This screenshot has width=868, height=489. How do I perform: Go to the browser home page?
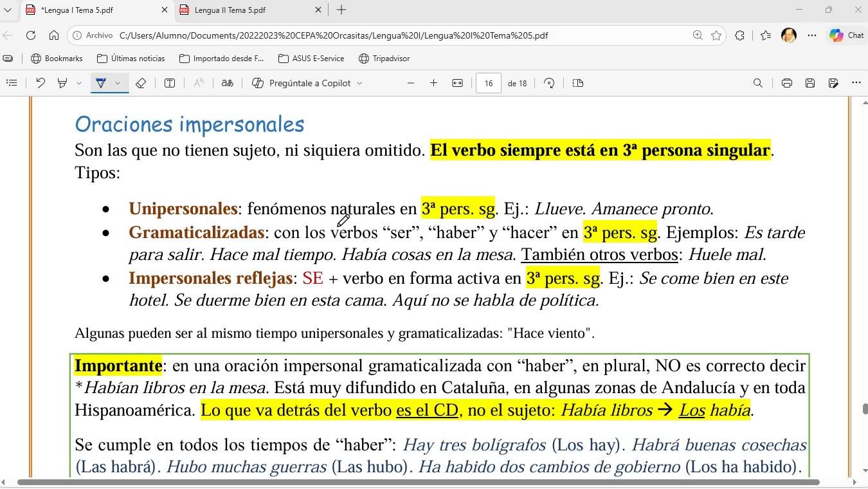click(x=54, y=35)
